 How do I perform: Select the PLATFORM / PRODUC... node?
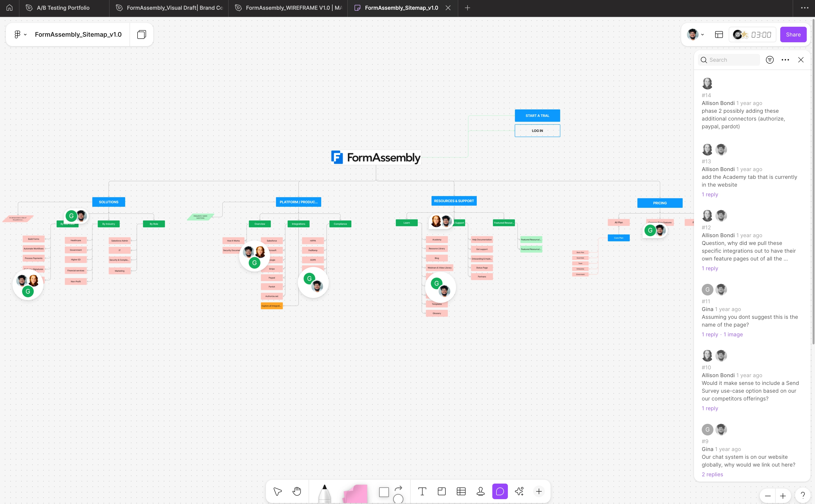[x=298, y=202]
